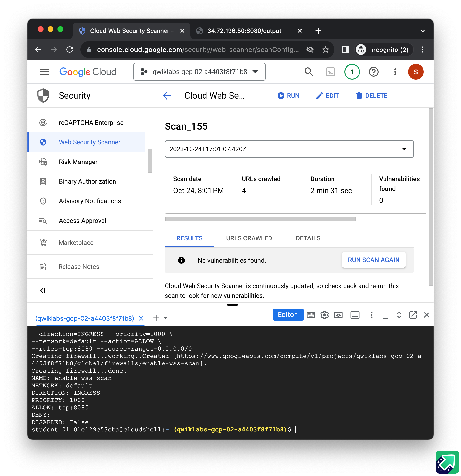
Task: Close the Cloud Web Security Scanner browser tab
Action: tap(182, 31)
